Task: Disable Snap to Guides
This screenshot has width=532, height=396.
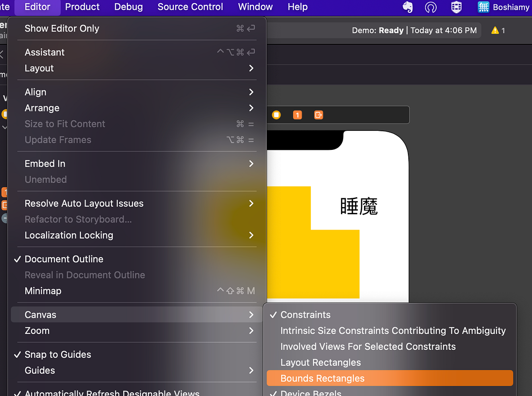Action: click(x=58, y=354)
